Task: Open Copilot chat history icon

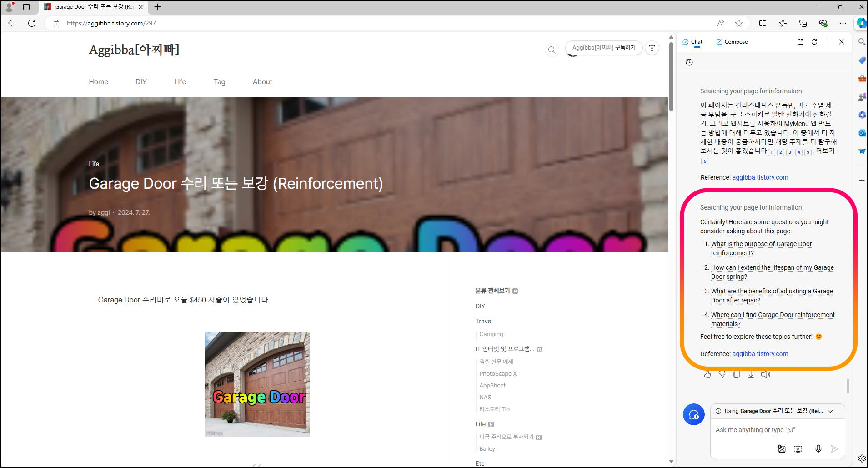Action: [689, 62]
